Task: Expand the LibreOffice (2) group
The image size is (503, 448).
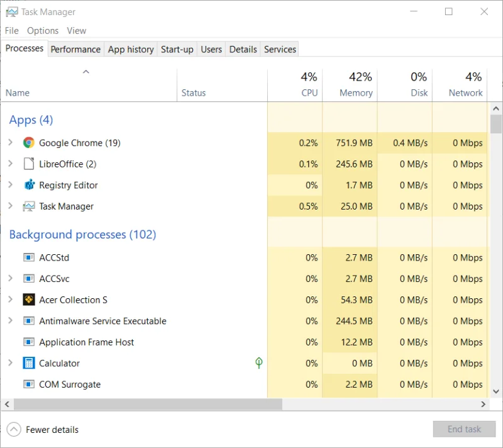Action: (10, 164)
